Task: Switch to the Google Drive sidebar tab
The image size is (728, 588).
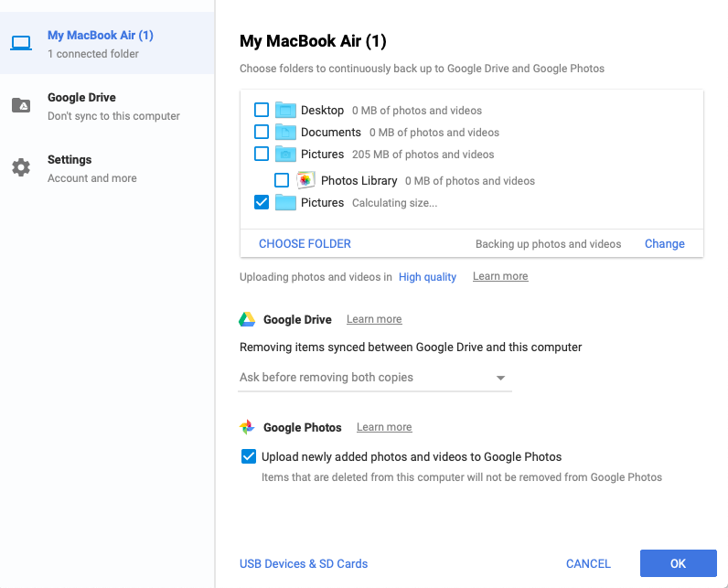Action: pos(107,106)
